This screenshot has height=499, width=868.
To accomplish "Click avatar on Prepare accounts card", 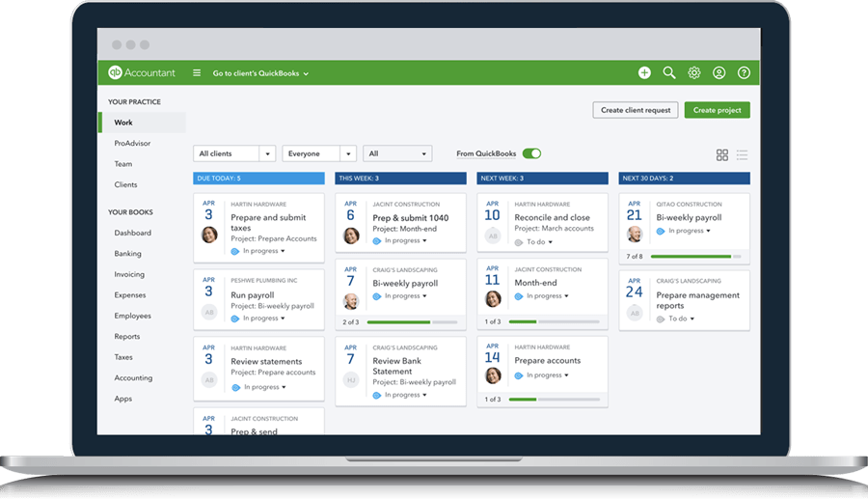I will [493, 375].
